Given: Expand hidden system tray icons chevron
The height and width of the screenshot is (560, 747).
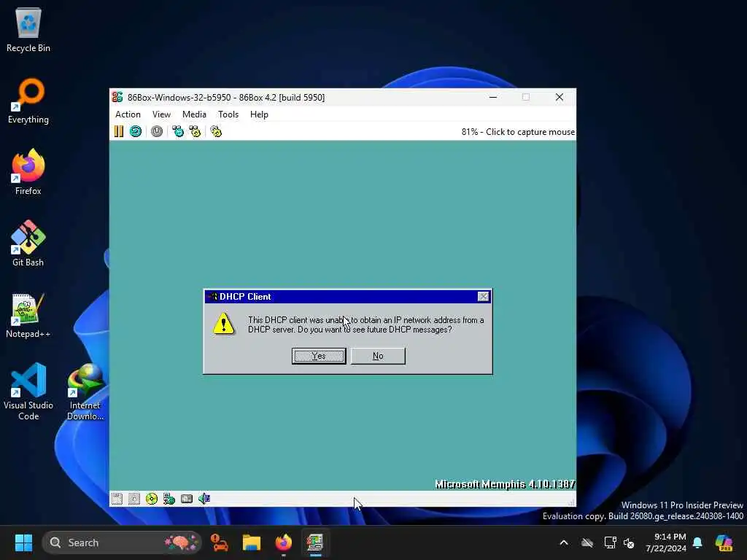Looking at the screenshot, I should (x=564, y=542).
